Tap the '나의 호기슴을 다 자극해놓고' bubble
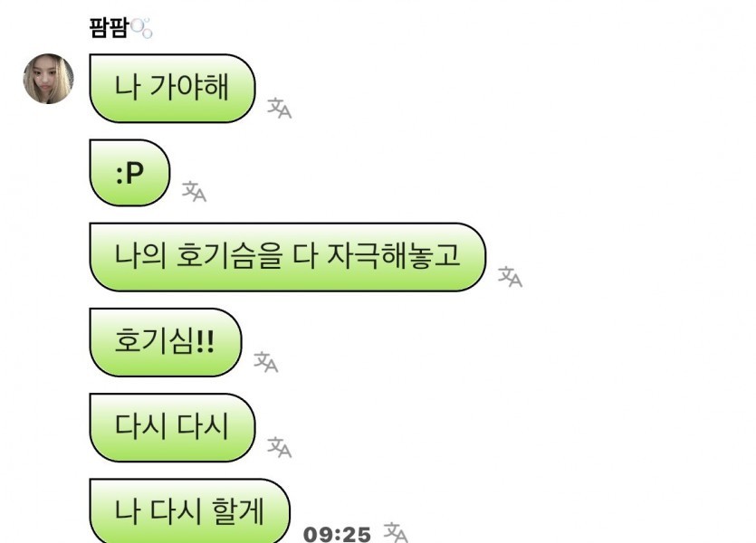Viewport: 756px width, 543px height. 287,257
